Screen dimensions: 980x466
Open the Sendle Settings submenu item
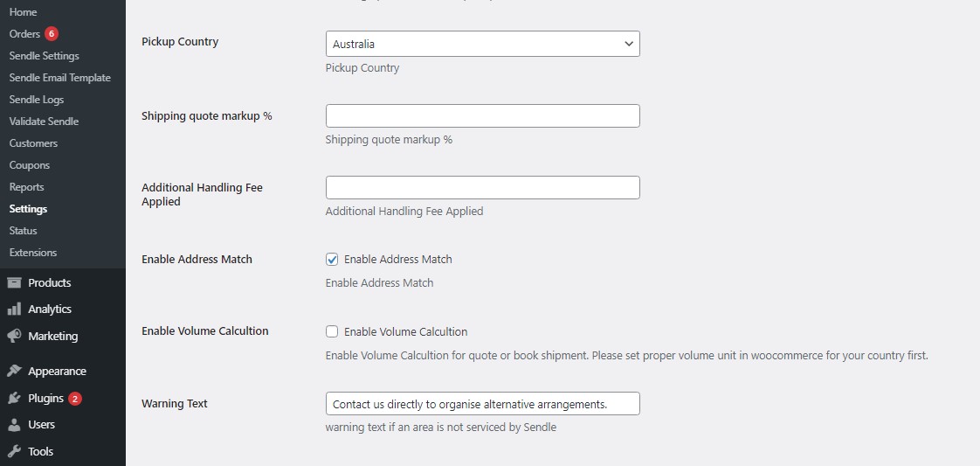tap(44, 56)
